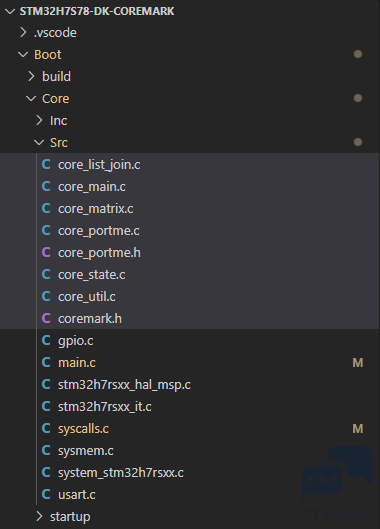Click the C icon of core_state.c
Screen dimensions: 380x529
point(46,274)
